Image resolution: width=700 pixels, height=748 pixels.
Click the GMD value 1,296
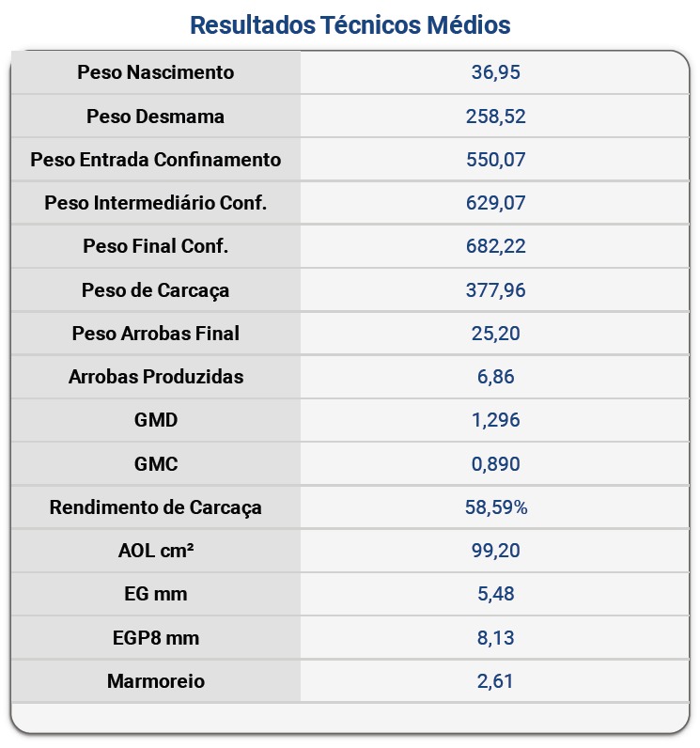tap(495, 420)
